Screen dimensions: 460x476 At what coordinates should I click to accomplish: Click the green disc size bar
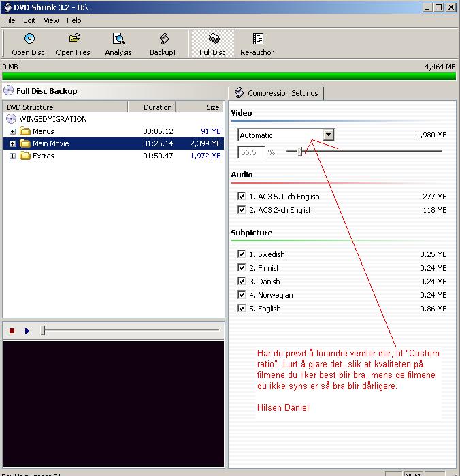click(229, 76)
